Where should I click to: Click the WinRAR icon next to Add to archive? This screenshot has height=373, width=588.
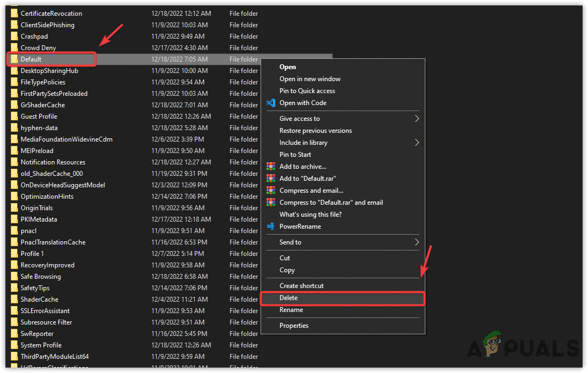pyautogui.click(x=271, y=167)
